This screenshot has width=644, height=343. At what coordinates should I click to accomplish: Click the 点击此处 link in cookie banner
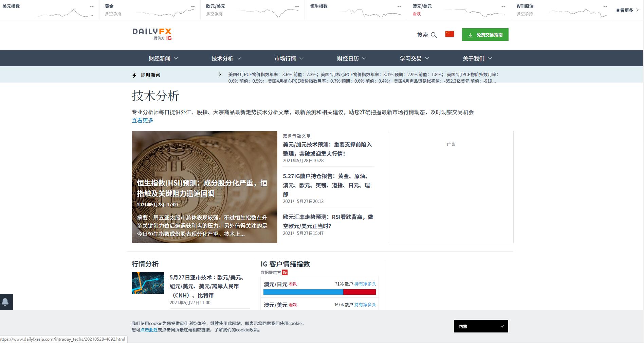(149, 330)
